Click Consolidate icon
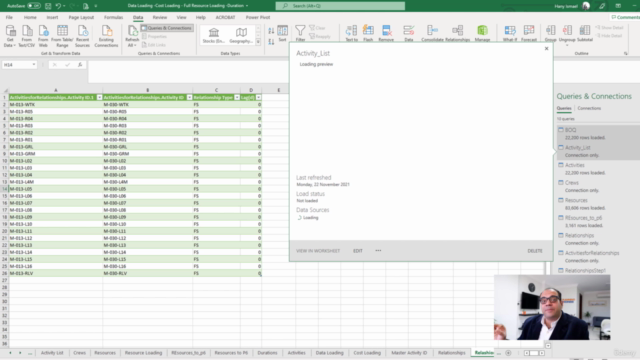Viewport: 640px width, 360px height. (x=432, y=33)
